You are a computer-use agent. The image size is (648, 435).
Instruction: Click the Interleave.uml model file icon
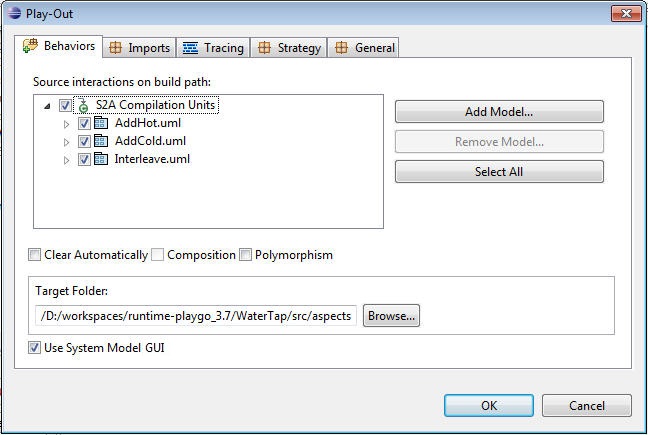pyautogui.click(x=101, y=159)
